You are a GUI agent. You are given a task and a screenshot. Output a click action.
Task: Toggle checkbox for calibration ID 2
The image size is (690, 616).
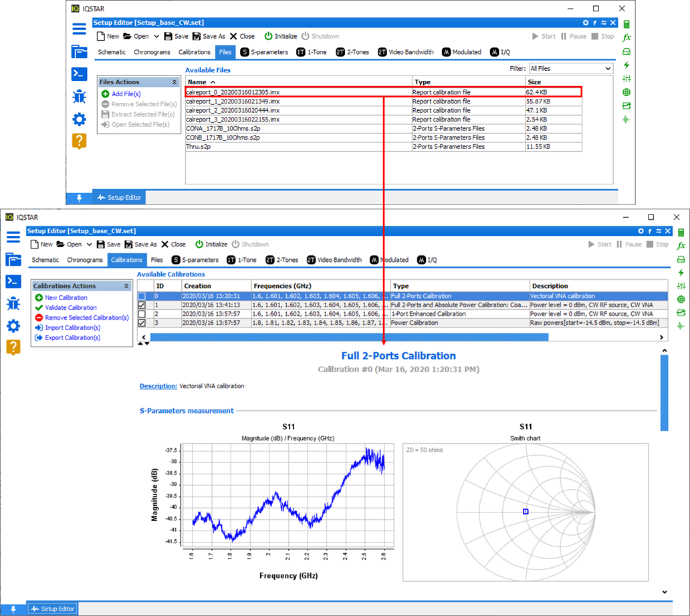point(142,314)
